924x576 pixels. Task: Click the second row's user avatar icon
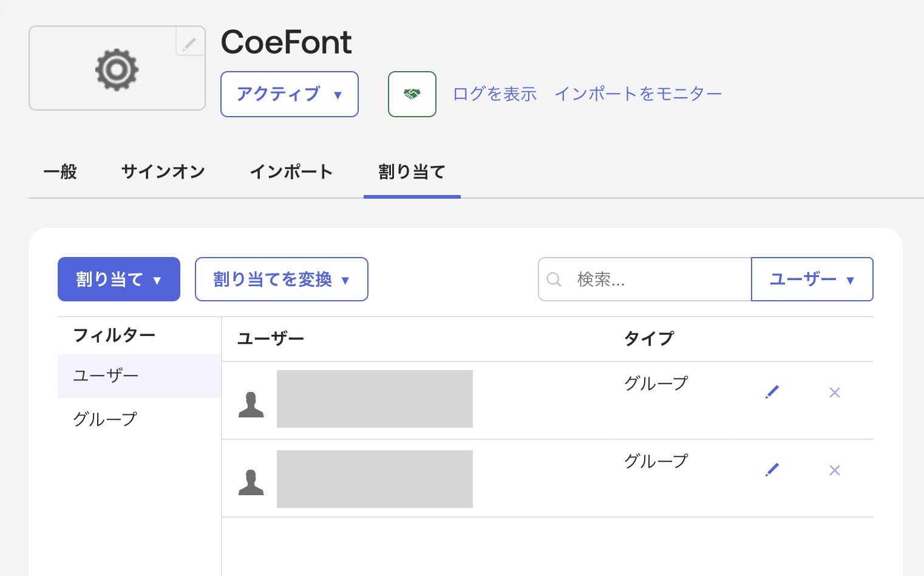click(251, 482)
